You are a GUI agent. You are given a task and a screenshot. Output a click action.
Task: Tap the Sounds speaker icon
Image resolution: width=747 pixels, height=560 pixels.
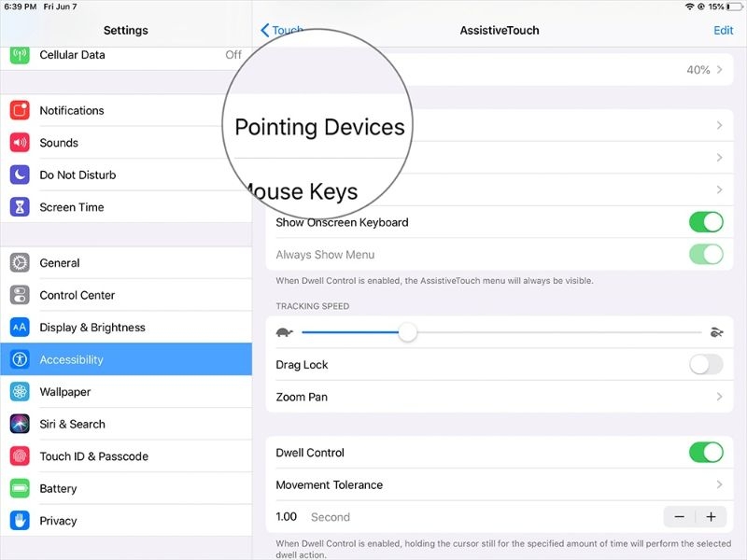point(20,143)
